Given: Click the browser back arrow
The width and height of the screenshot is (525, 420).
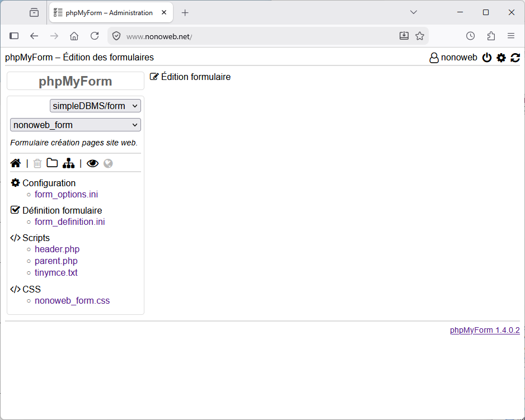Looking at the screenshot, I should point(34,36).
